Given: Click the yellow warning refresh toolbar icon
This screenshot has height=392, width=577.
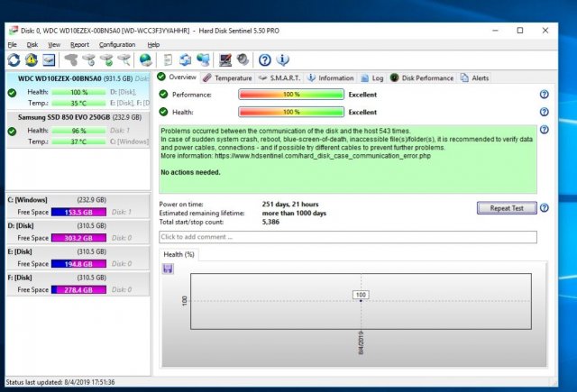Looking at the screenshot, I should [32, 59].
